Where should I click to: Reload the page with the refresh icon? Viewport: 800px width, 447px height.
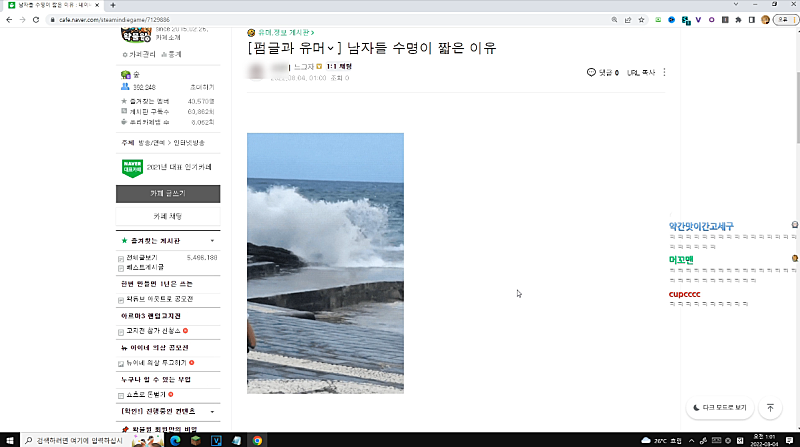pyautogui.click(x=38, y=19)
